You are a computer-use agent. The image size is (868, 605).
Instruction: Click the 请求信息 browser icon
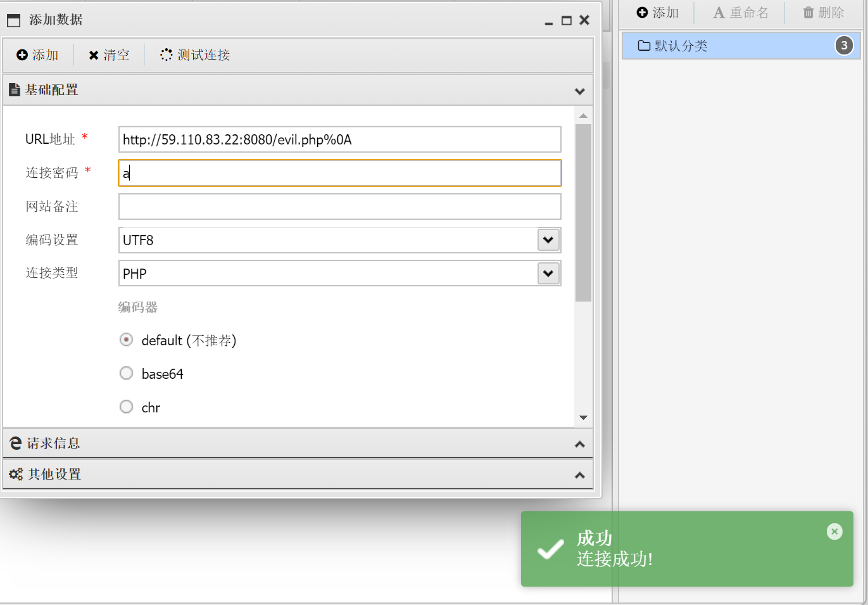coord(16,443)
